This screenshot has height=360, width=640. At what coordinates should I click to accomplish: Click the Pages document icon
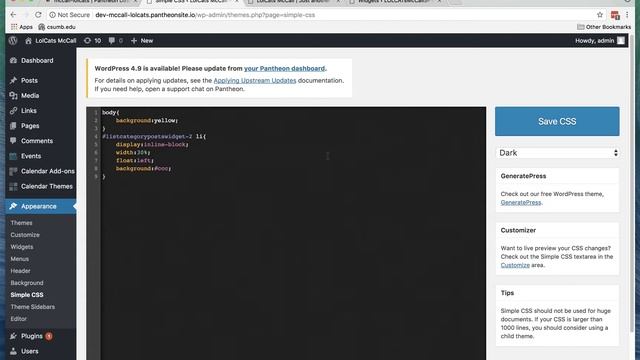pos(13,126)
